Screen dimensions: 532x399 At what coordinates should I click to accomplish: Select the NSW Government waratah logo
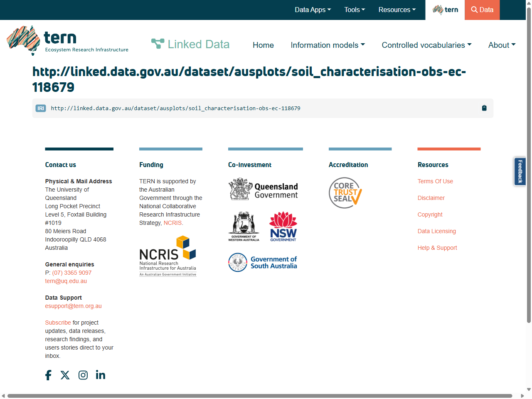tap(283, 226)
